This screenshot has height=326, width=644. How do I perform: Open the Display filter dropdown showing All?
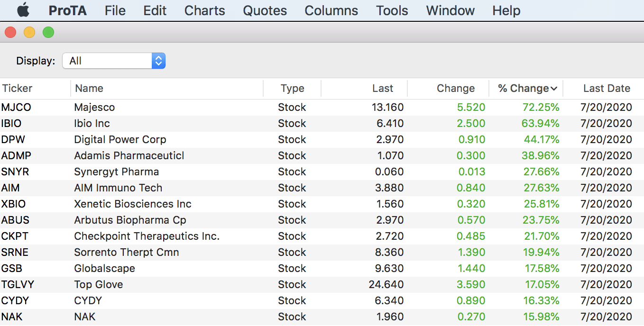[x=114, y=61]
